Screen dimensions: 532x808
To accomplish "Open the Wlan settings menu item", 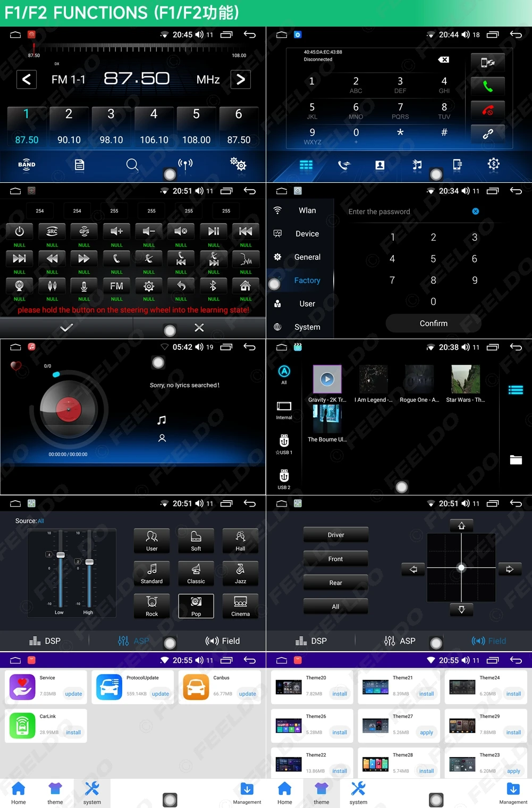I will point(307,211).
